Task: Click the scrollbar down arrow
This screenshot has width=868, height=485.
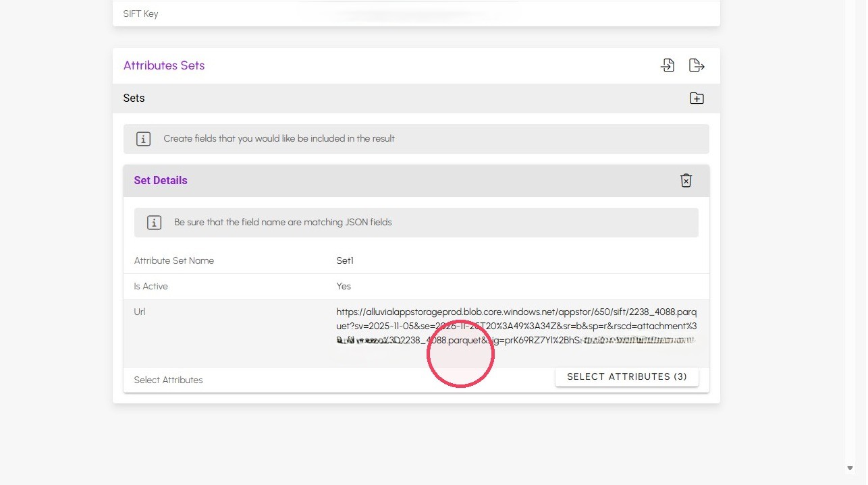Action: tap(850, 468)
